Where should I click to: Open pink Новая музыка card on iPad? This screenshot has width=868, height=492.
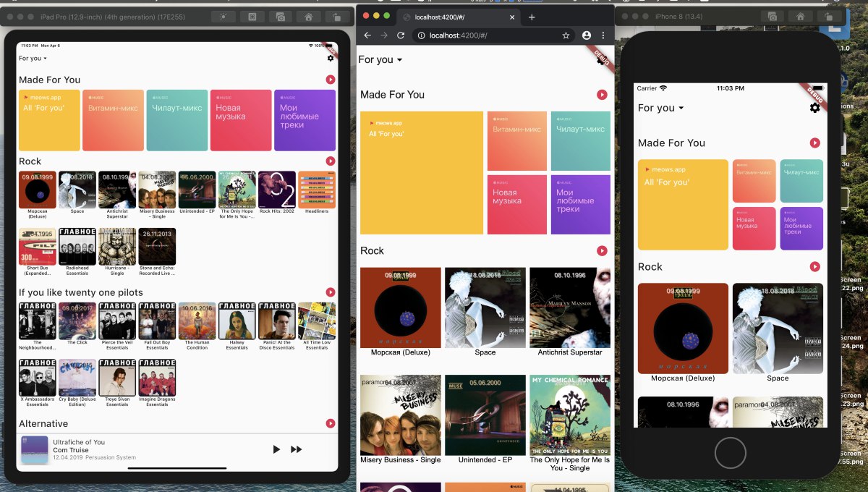(241, 120)
